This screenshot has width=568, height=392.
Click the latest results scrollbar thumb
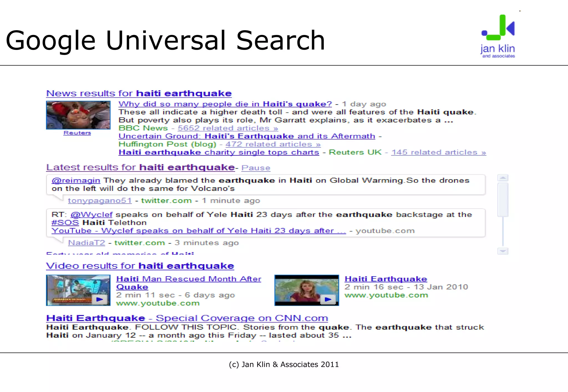[503, 199]
